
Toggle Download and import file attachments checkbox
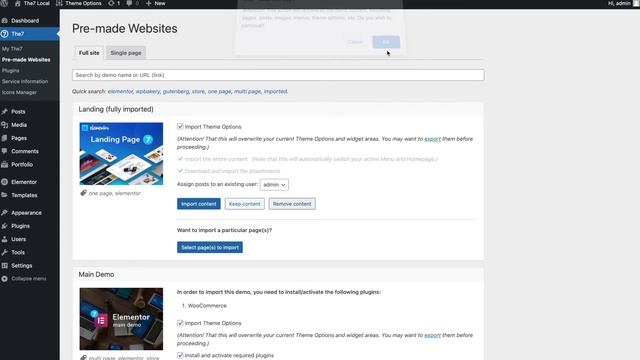click(180, 171)
